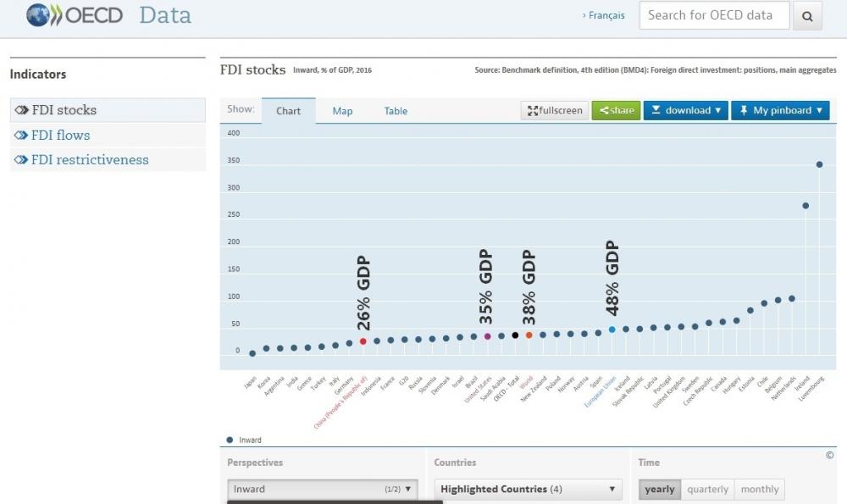Click the Luxembourg data point on chart
Screen dimensions: 847x504
(819, 164)
